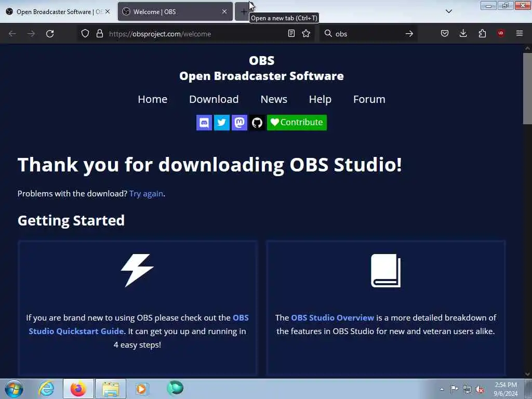Click the Firefox taskbar icon

point(78,389)
